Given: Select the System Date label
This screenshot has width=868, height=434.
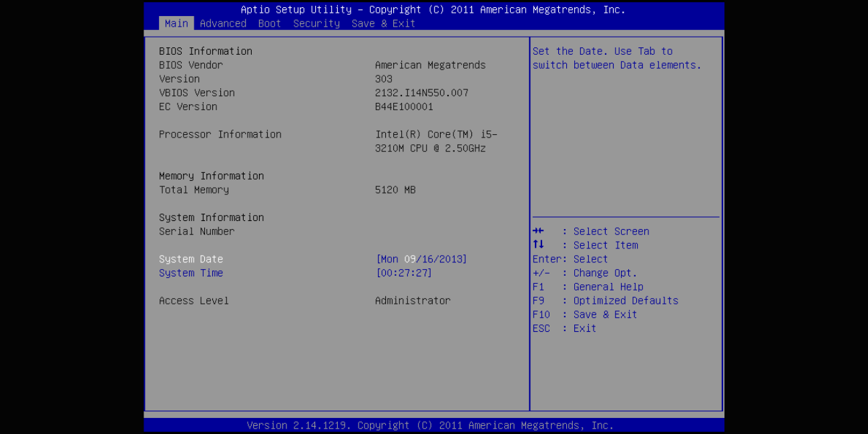Looking at the screenshot, I should point(191,259).
